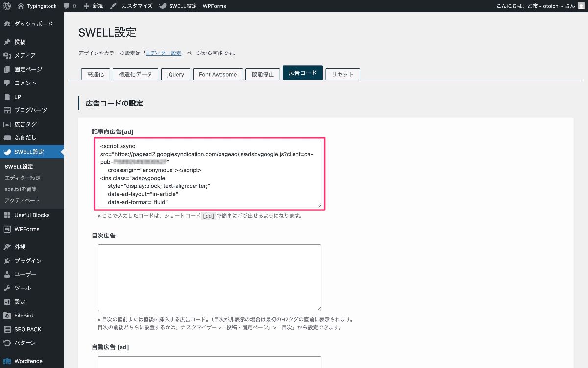Click the メディア icon in sidebar

click(7, 56)
